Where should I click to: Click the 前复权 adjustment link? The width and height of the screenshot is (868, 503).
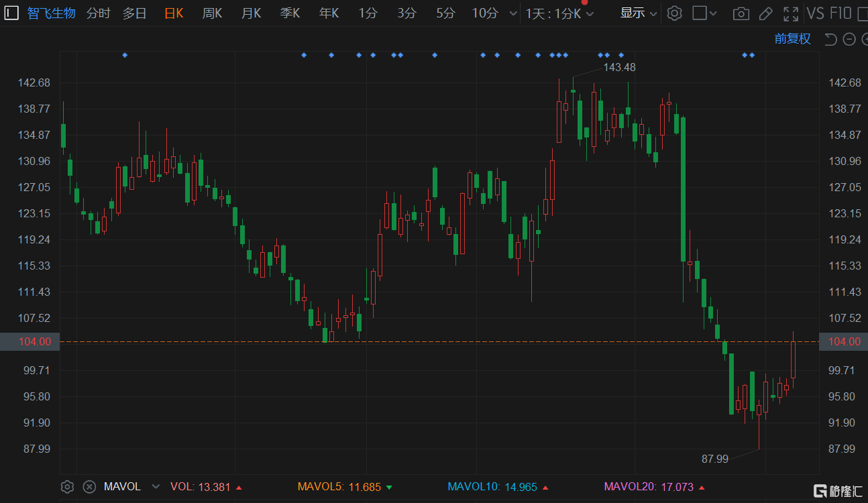click(x=792, y=39)
